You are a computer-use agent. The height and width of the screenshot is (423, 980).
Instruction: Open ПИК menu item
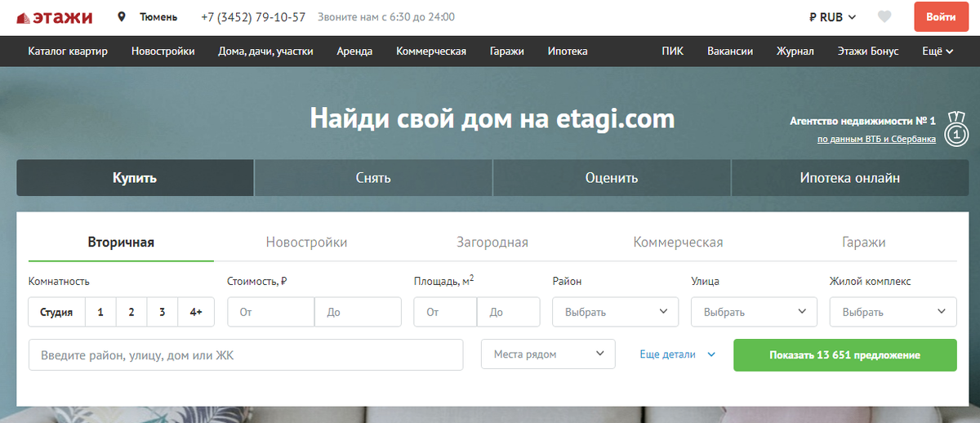click(x=673, y=51)
